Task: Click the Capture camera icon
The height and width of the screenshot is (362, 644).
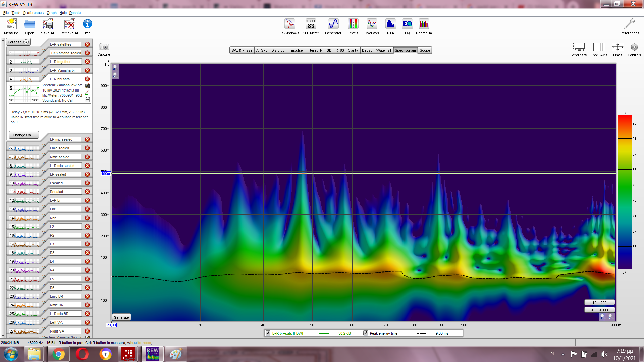Action: point(104,47)
